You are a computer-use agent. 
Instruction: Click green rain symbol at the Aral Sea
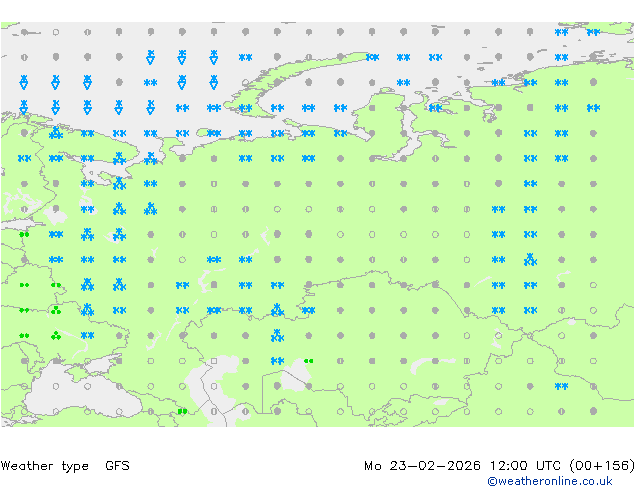(x=309, y=361)
